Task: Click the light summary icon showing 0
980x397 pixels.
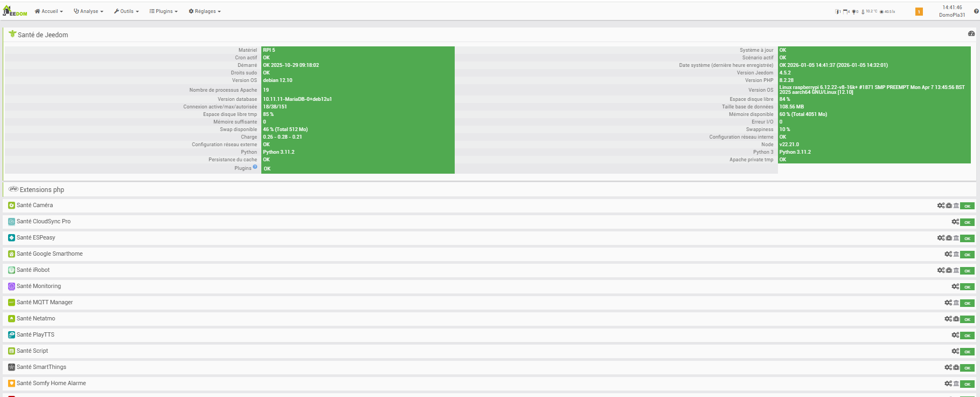Action: click(x=855, y=11)
